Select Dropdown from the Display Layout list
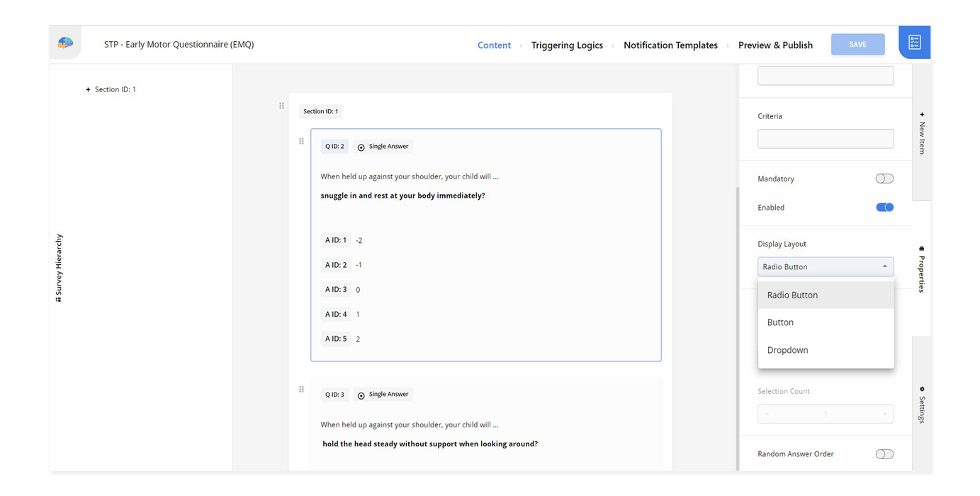This screenshot has width=980, height=496. (x=787, y=349)
